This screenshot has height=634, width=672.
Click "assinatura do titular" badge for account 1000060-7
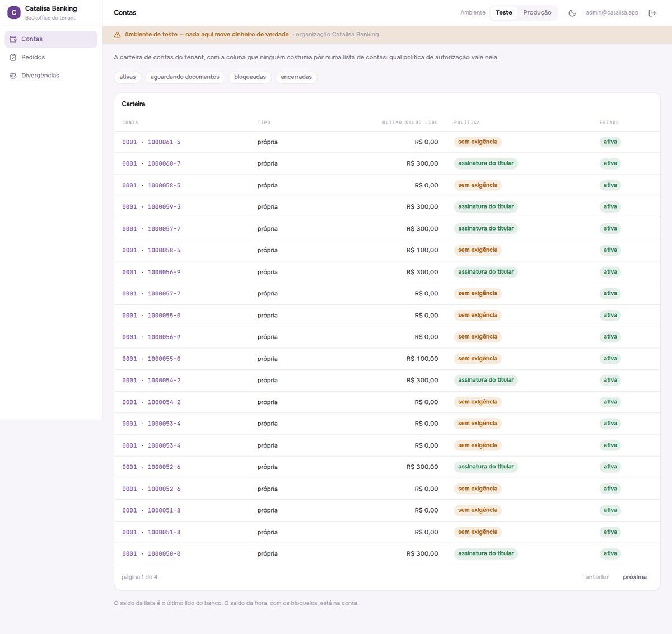point(486,163)
